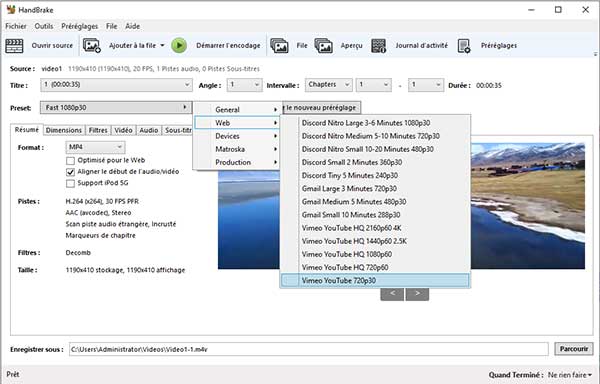Switch to the Résumé tab

pyautogui.click(x=26, y=130)
